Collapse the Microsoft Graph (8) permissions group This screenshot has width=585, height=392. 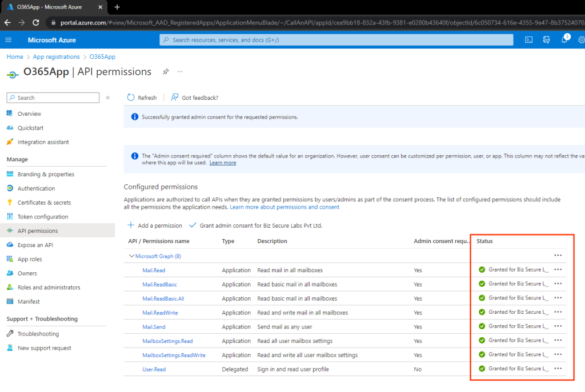click(132, 256)
